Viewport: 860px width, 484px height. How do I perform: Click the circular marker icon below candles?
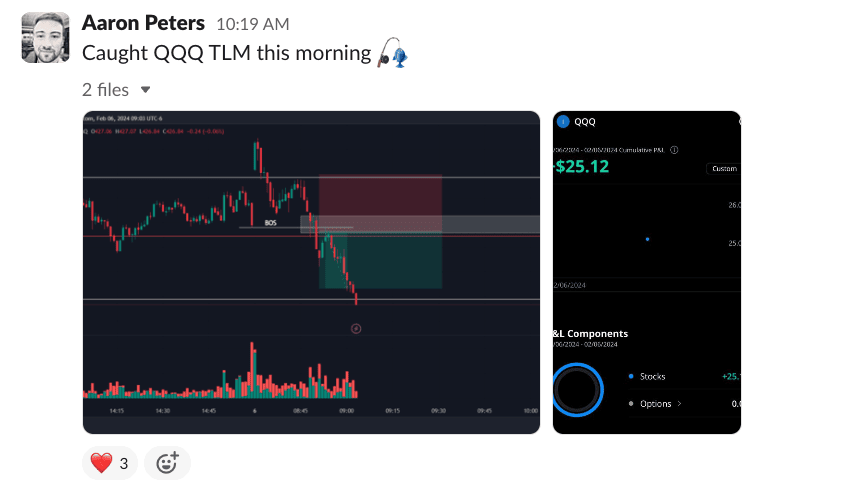click(356, 328)
